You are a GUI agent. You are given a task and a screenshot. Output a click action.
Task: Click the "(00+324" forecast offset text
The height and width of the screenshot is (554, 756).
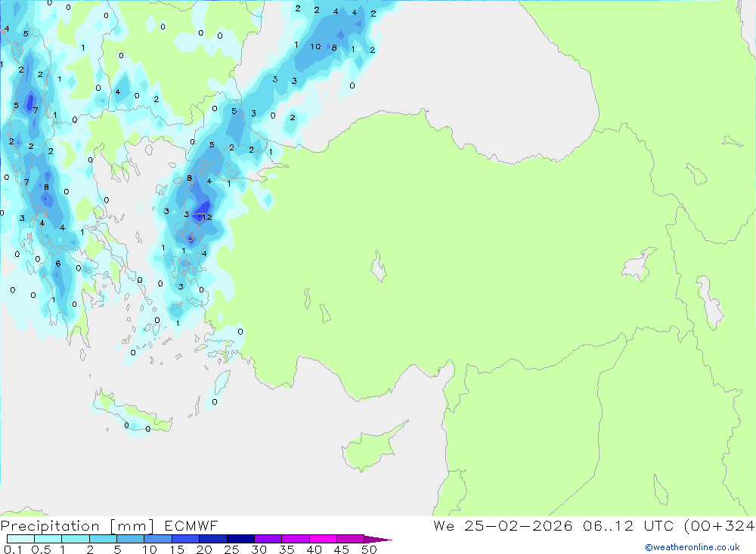point(720,525)
